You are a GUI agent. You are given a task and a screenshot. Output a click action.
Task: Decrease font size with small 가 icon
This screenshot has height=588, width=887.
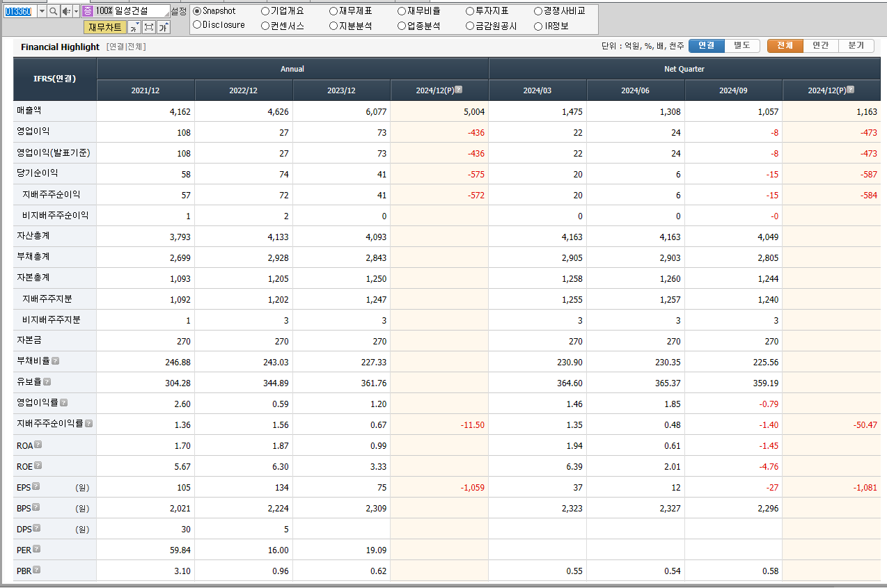coord(134,27)
